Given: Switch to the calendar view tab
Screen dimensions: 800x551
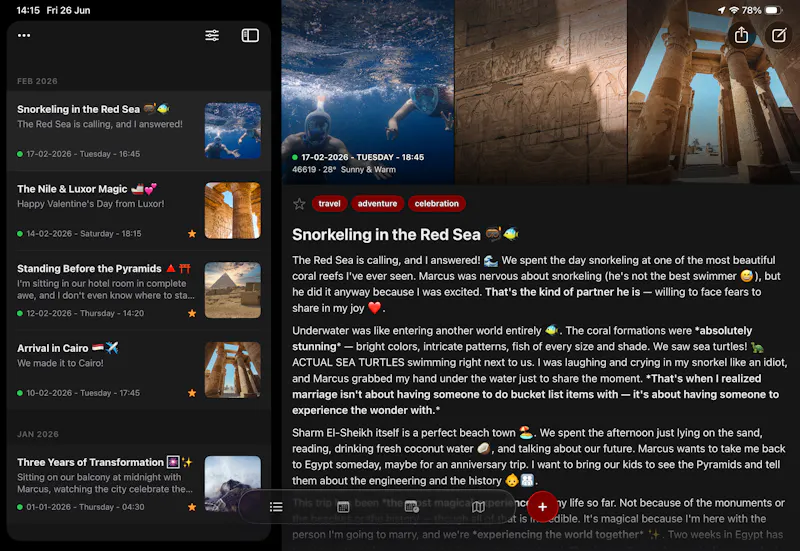Looking at the screenshot, I should click(x=343, y=507).
